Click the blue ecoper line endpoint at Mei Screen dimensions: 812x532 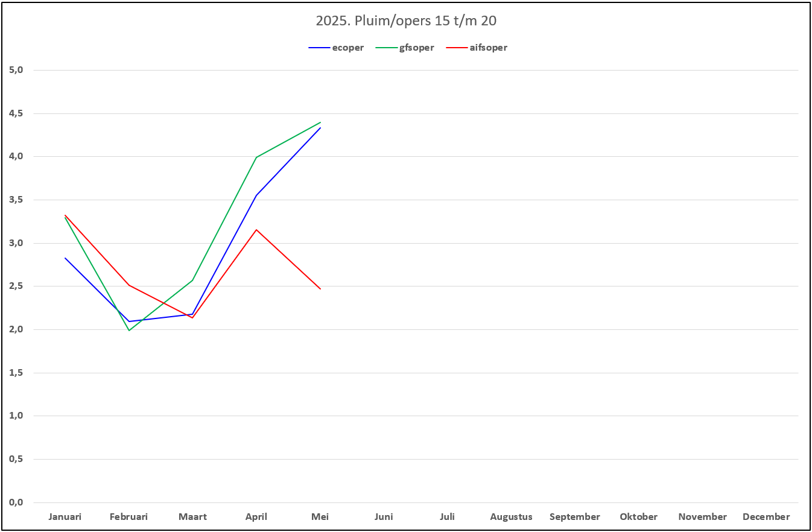click(x=320, y=128)
